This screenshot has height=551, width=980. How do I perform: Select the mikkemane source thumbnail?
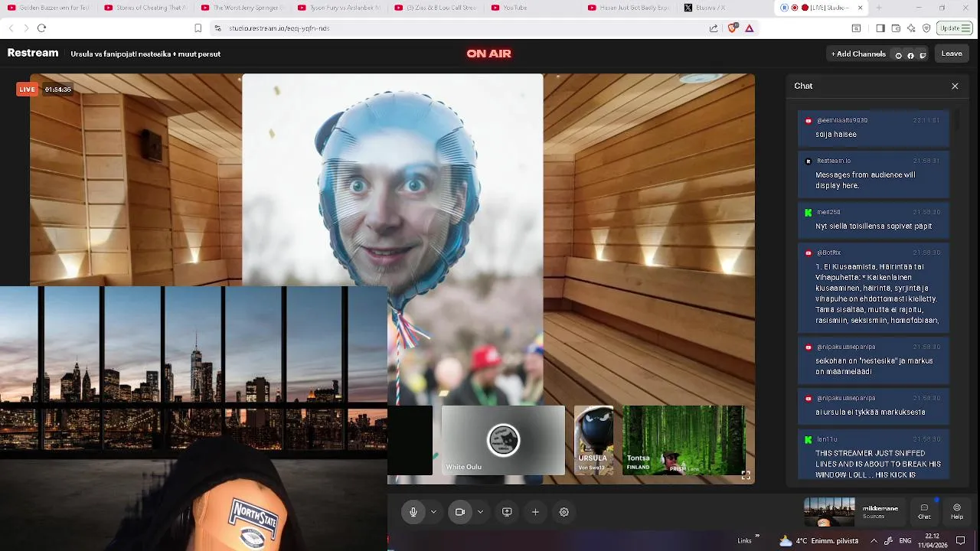click(829, 512)
